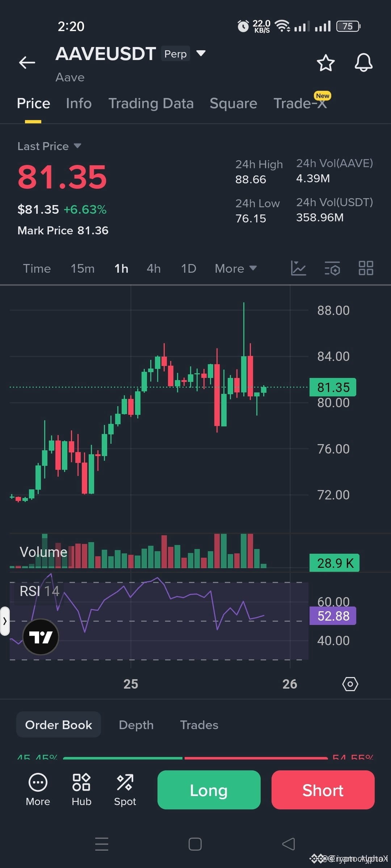Tap the volume value label 28.9 K
Viewport: 391px width, 868px height.
(335, 563)
